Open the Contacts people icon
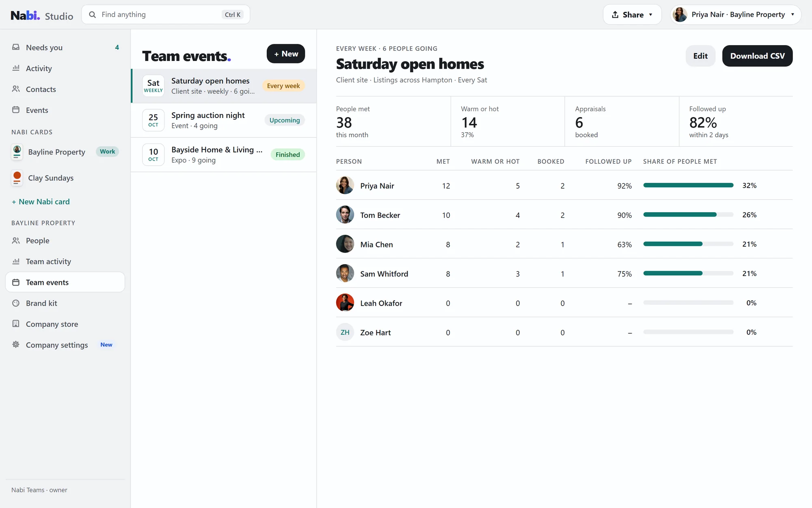The width and height of the screenshot is (812, 508). (16, 89)
